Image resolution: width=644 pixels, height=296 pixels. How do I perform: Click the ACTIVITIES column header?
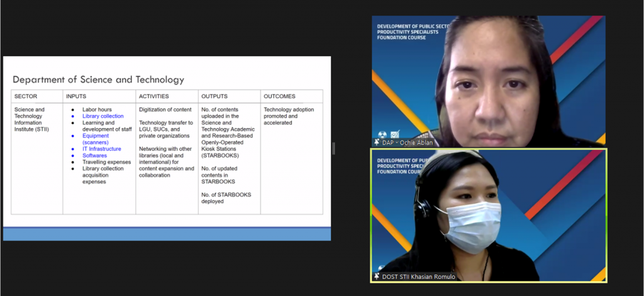pyautogui.click(x=153, y=97)
